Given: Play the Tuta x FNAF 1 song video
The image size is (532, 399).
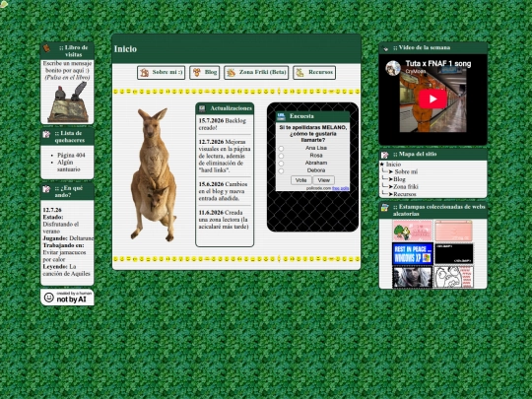Looking at the screenshot, I should pyautogui.click(x=432, y=99).
